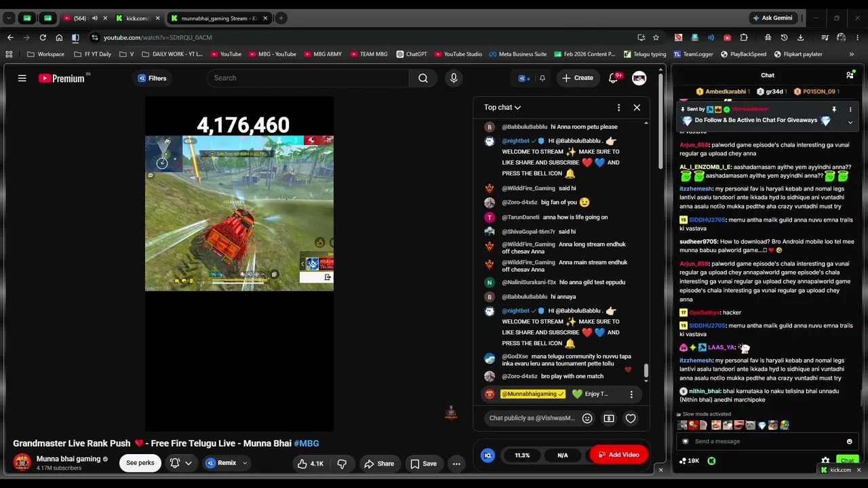This screenshot has width=868, height=488.
Task: Open pinned Kick message kebab menu
Action: point(850,109)
